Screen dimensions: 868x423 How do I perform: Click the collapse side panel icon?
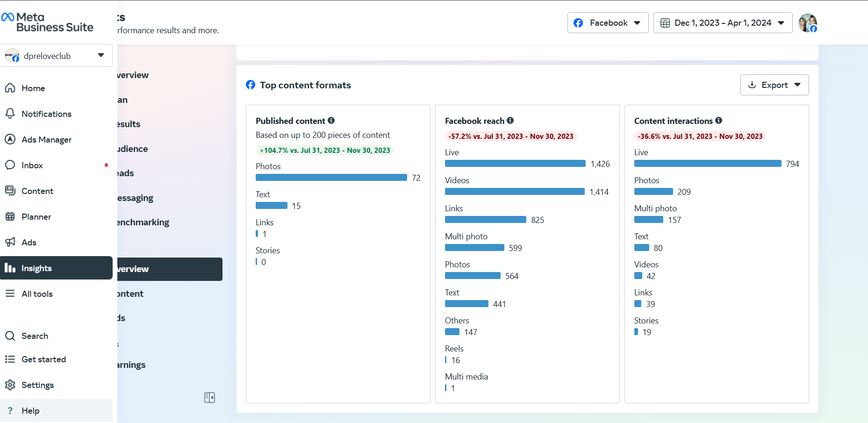point(209,397)
